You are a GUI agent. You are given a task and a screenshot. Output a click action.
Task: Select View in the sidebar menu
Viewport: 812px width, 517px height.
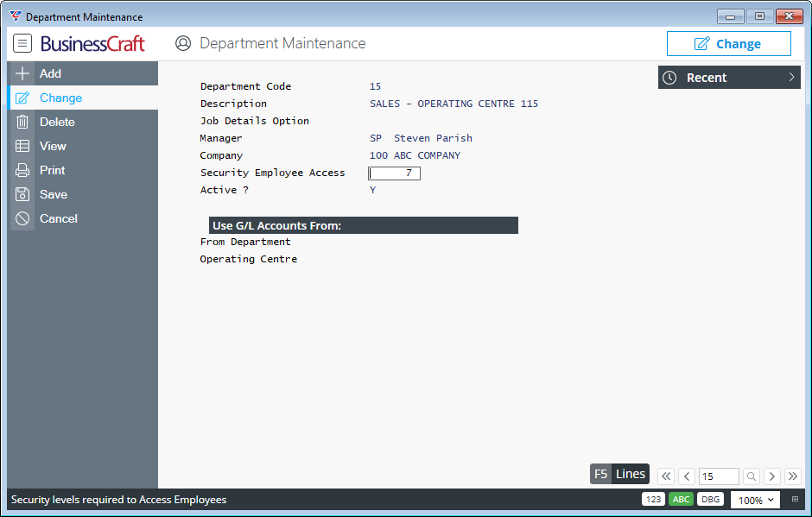[x=83, y=146]
